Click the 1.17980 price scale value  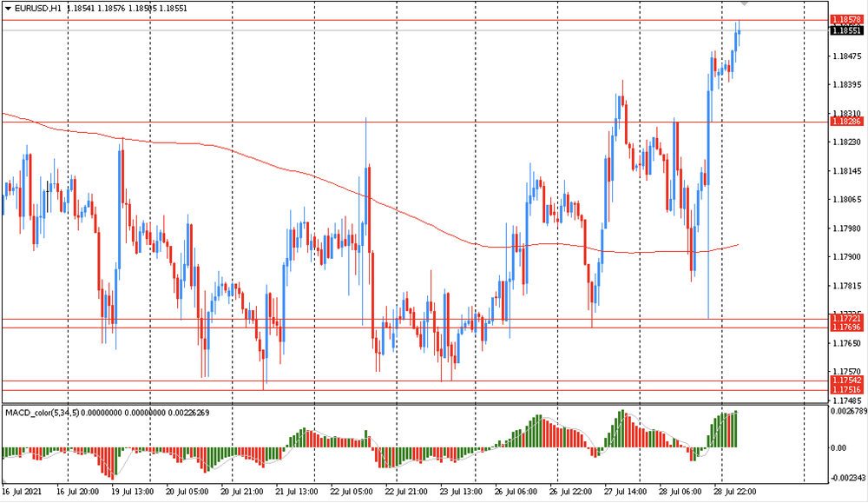pyautogui.click(x=847, y=228)
